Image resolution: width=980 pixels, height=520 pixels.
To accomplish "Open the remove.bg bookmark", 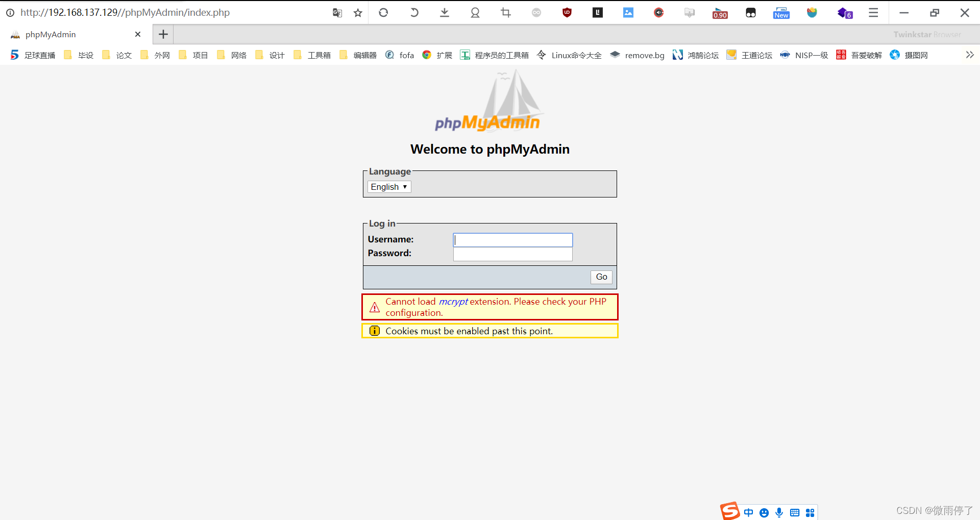I will [x=638, y=55].
